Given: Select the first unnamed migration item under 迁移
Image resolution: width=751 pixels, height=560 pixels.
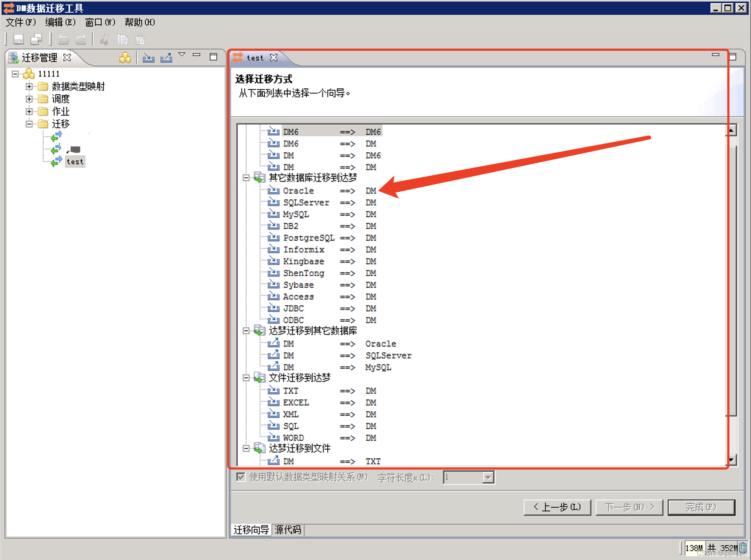Looking at the screenshot, I should point(57,137).
